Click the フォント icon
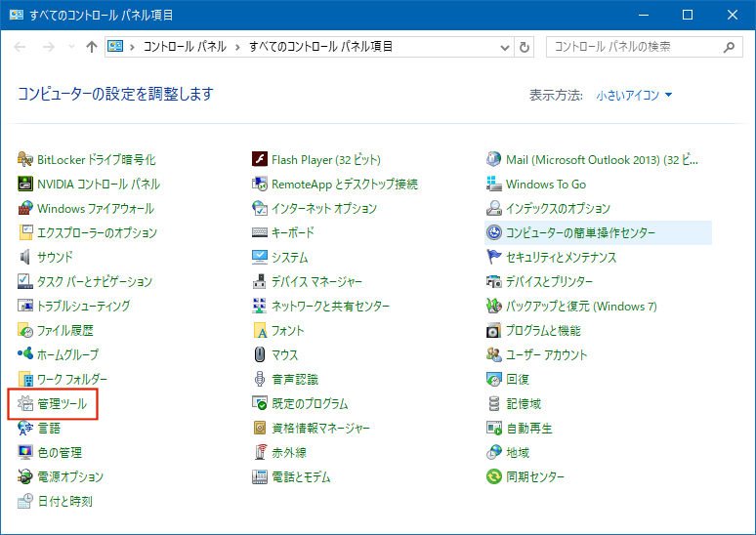Image resolution: width=756 pixels, height=535 pixels. (x=260, y=330)
